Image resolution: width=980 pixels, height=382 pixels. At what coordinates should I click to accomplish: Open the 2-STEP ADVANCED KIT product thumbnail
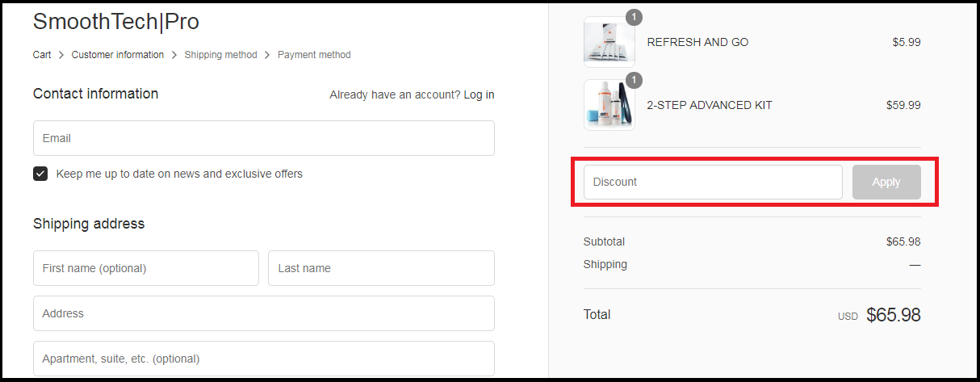pyautogui.click(x=609, y=105)
